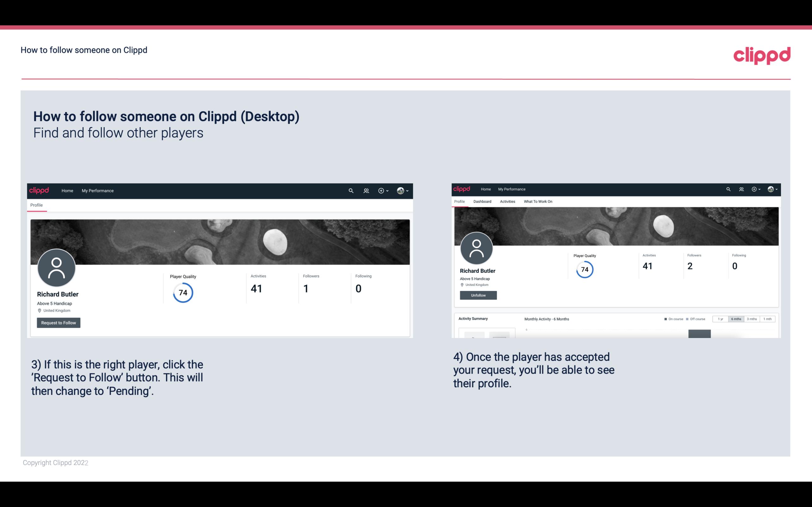Viewport: 812px width, 507px height.
Task: Switch to the 'Activities' tab on profile
Action: [x=506, y=202]
